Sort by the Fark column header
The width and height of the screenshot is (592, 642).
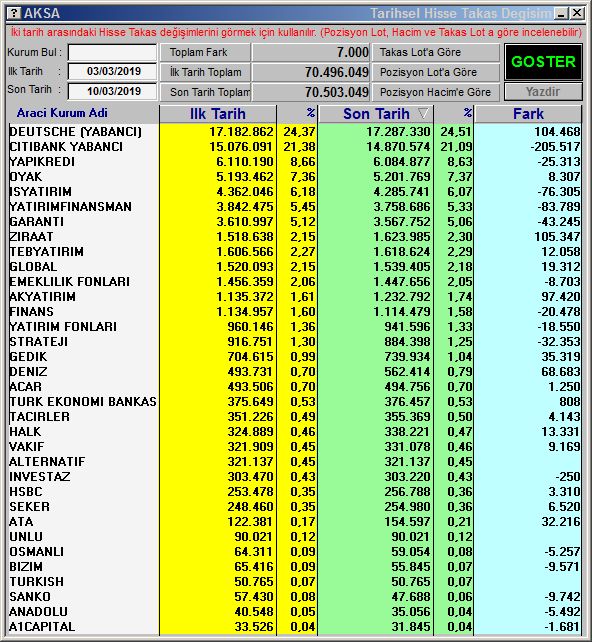coord(528,114)
